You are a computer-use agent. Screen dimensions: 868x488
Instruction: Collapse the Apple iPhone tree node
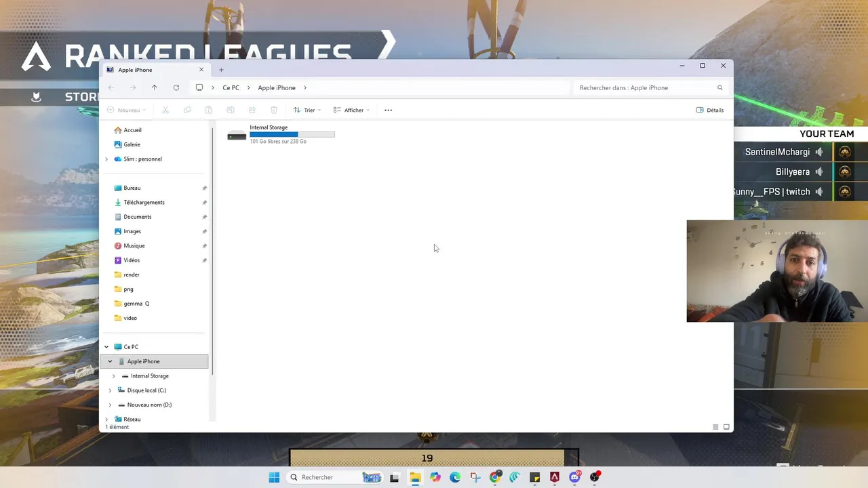tap(110, 361)
